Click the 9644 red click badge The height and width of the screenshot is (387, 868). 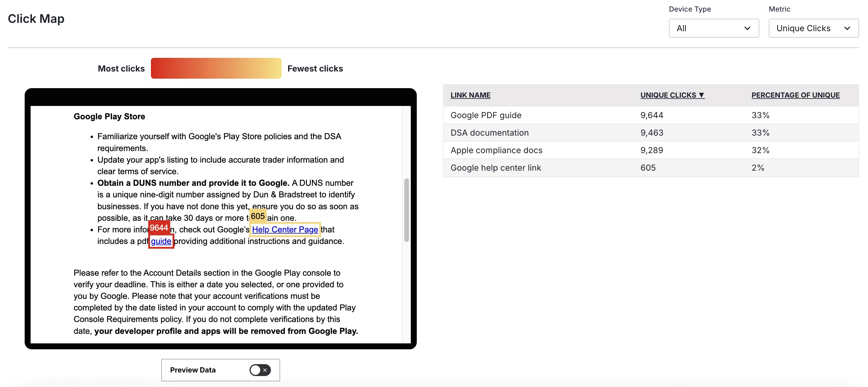point(159,228)
